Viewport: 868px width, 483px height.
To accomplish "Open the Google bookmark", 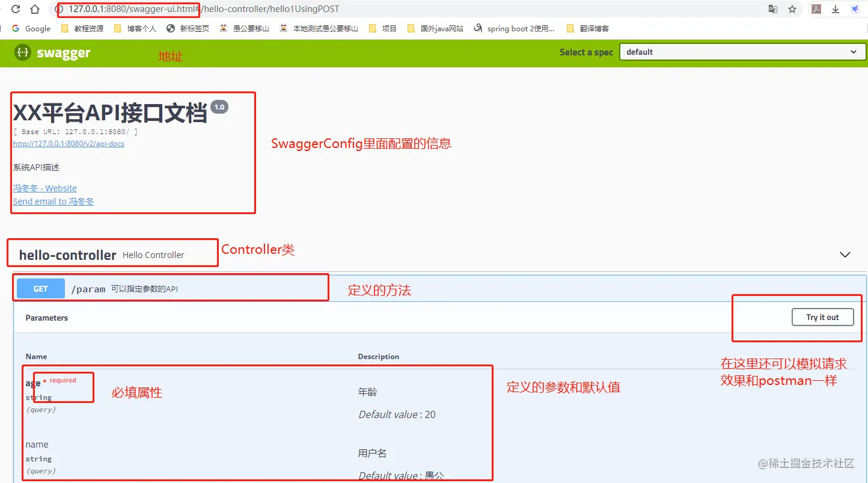I will [31, 28].
